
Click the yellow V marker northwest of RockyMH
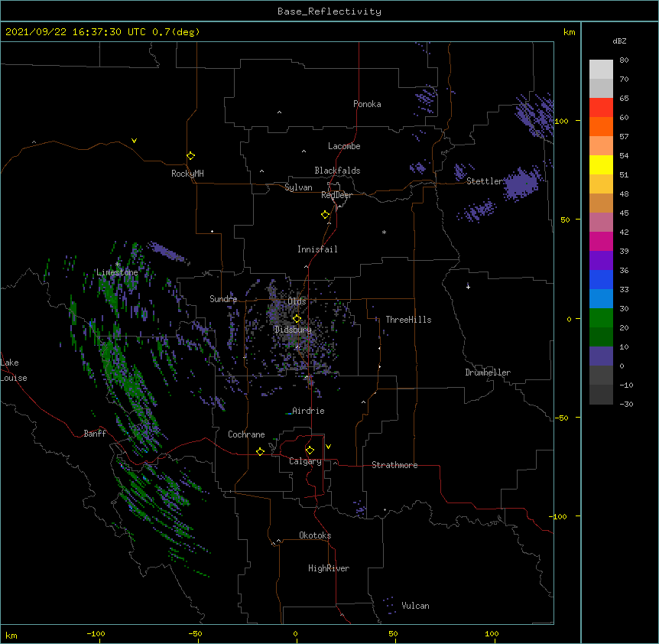tap(134, 141)
